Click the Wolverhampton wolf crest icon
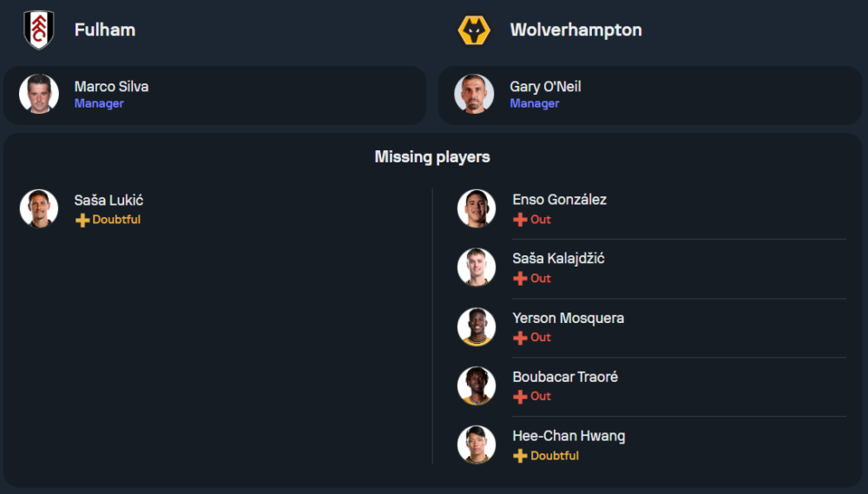The width and height of the screenshot is (868, 494). [x=474, y=30]
